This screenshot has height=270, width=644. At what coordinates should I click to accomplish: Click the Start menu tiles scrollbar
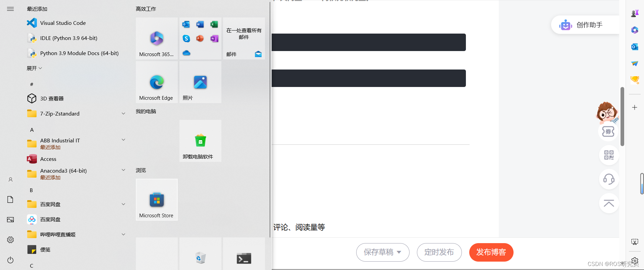[270, 119]
